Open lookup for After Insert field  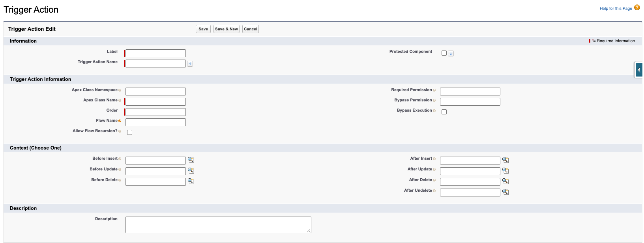point(505,160)
